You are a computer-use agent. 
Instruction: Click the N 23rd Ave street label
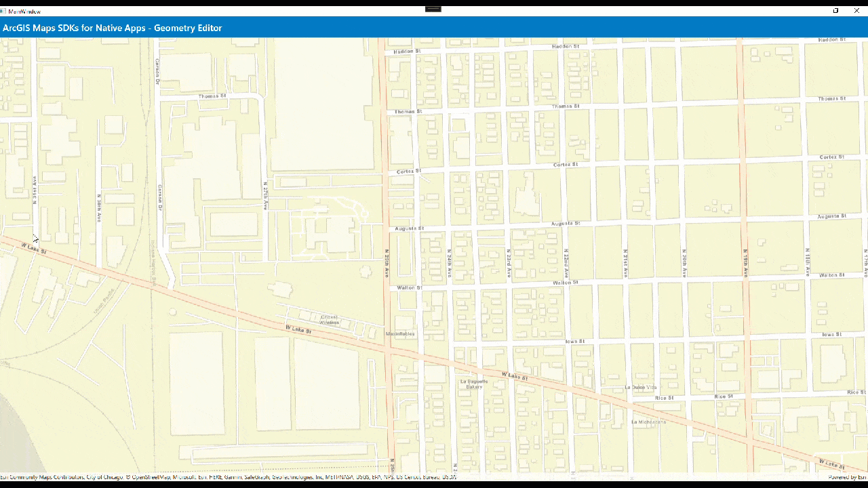point(509,263)
